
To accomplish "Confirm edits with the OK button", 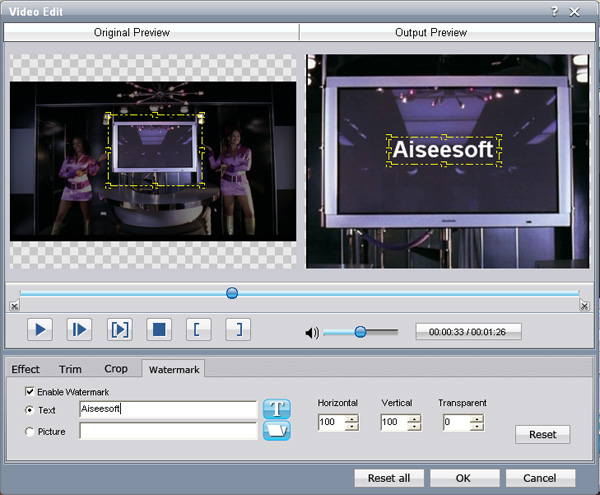I will click(x=464, y=477).
